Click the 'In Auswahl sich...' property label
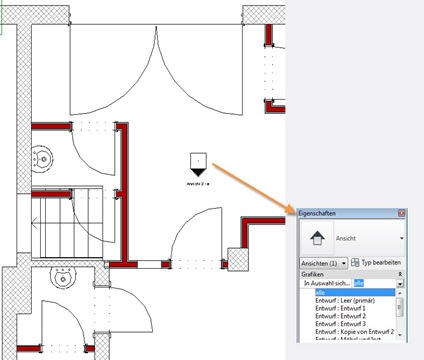The image size is (424, 360). pos(327,283)
